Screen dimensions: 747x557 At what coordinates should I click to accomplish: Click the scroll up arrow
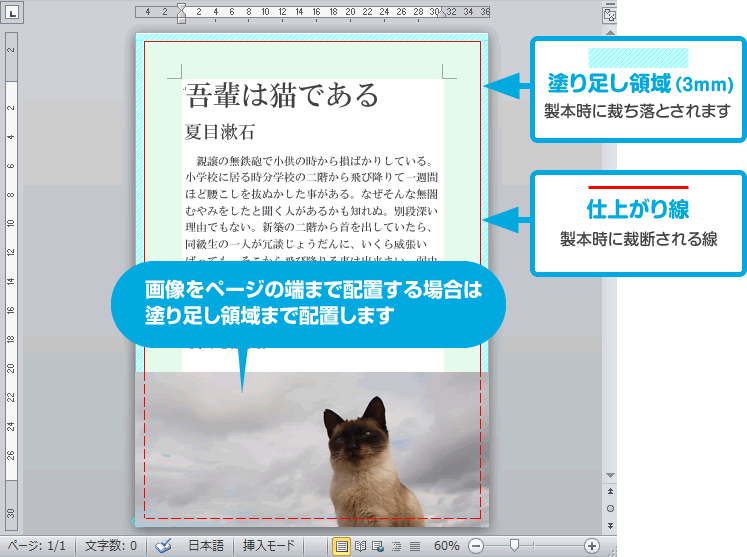coord(610,32)
